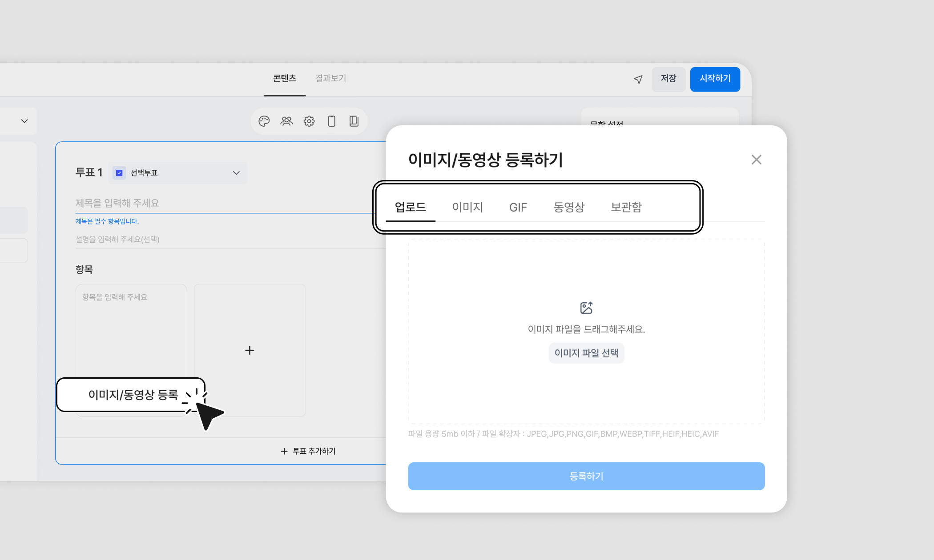Viewport: 934px width, 560px height.
Task: Open the 동영상 tab
Action: [569, 208]
